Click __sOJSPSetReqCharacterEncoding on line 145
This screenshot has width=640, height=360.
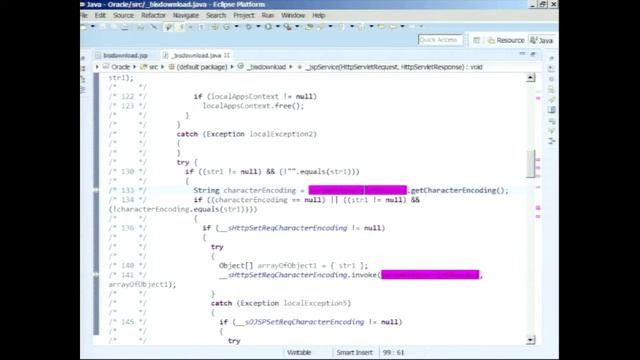pyautogui.click(x=300, y=322)
